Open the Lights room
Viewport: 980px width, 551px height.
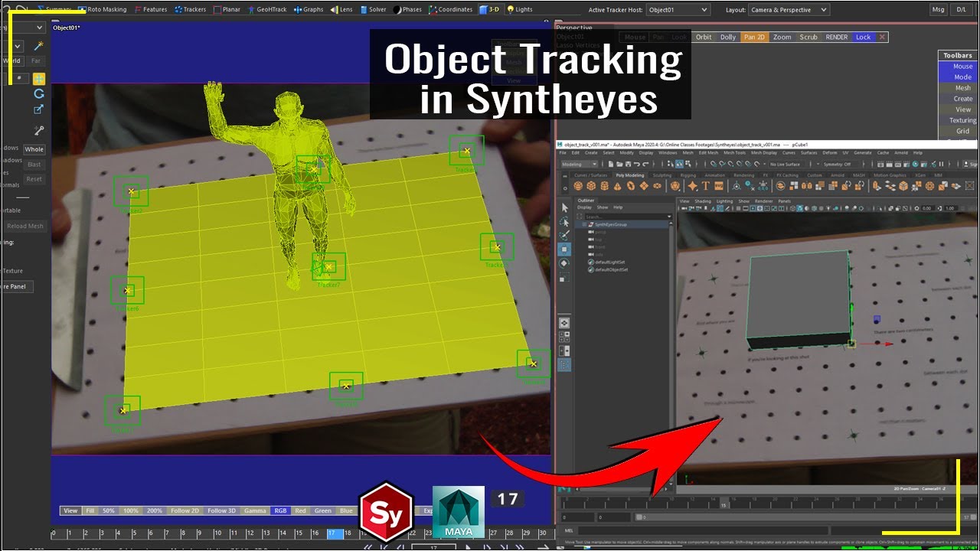pos(520,9)
